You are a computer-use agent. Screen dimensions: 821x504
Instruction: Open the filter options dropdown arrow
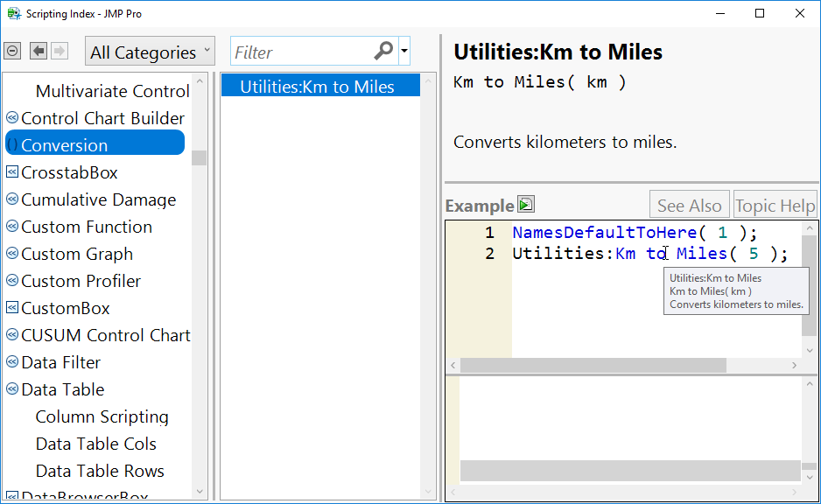[404, 52]
